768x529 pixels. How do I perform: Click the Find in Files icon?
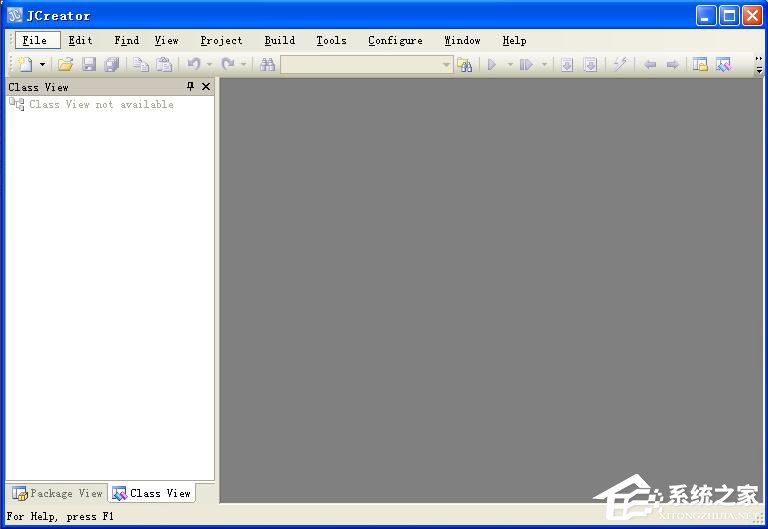coord(464,64)
